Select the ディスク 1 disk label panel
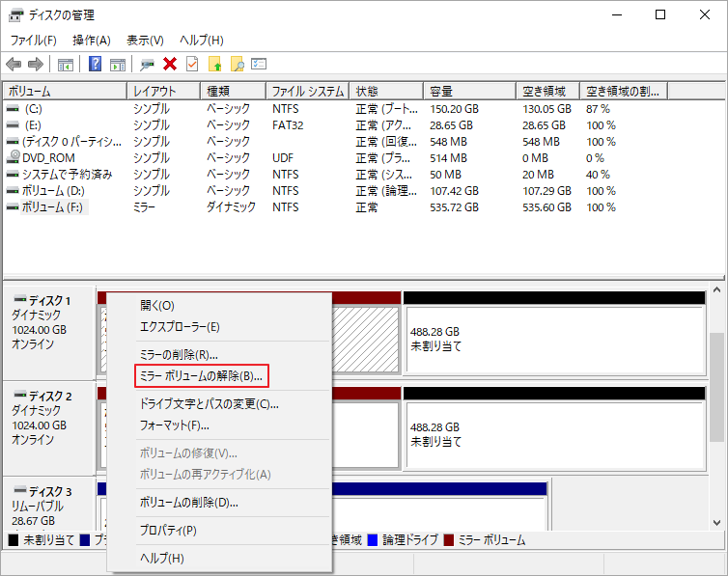This screenshot has width=728, height=576. 49,333
